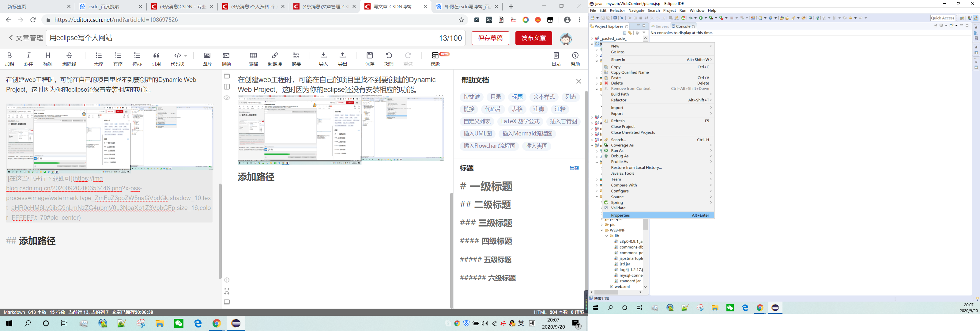Click the 发布文章 publish button
This screenshot has width=980, height=331.
click(x=533, y=38)
